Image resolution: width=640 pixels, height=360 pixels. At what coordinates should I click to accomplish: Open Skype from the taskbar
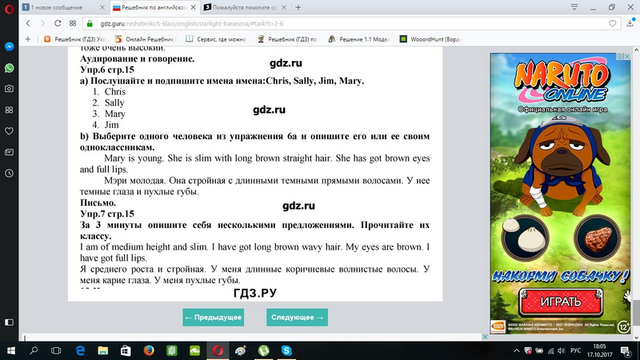(x=287, y=351)
